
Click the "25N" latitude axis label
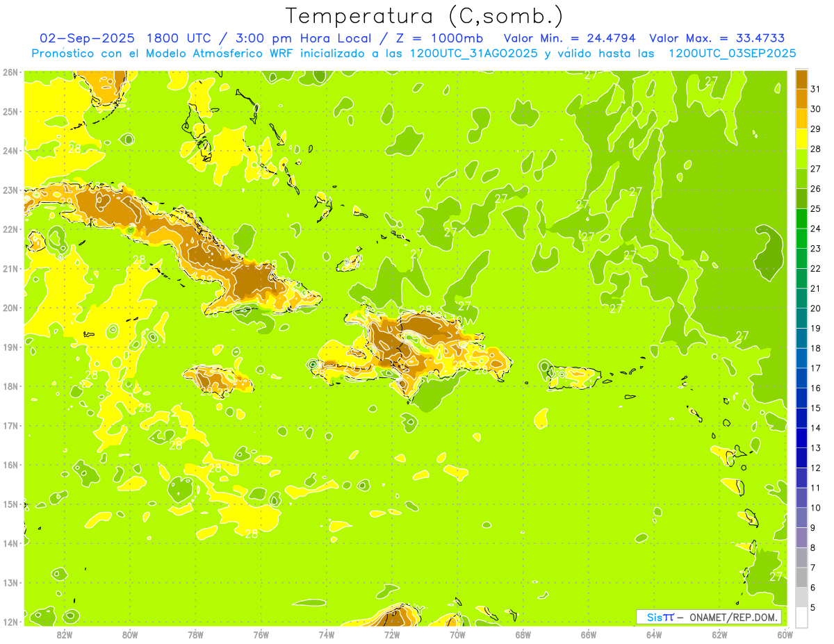click(10, 111)
